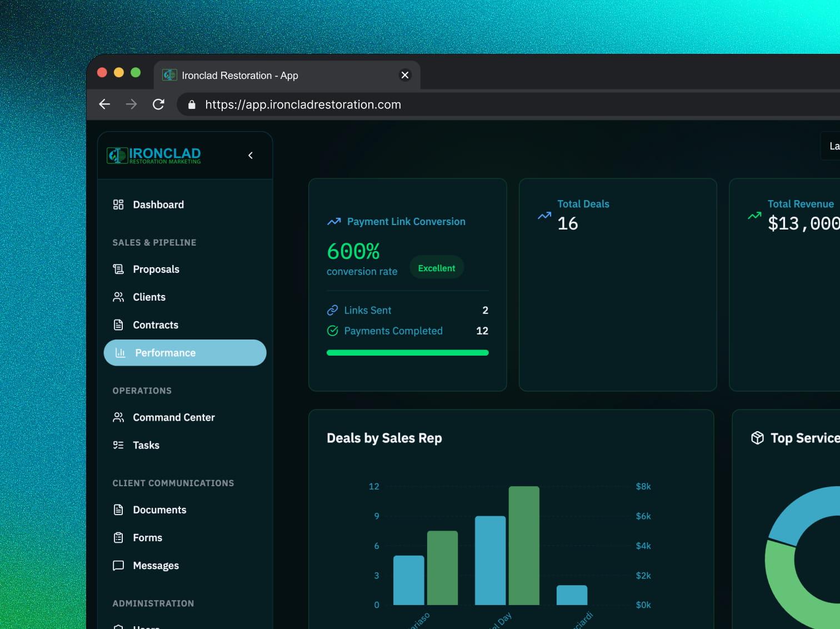
Task: Click the Clients people icon
Action: [118, 297]
